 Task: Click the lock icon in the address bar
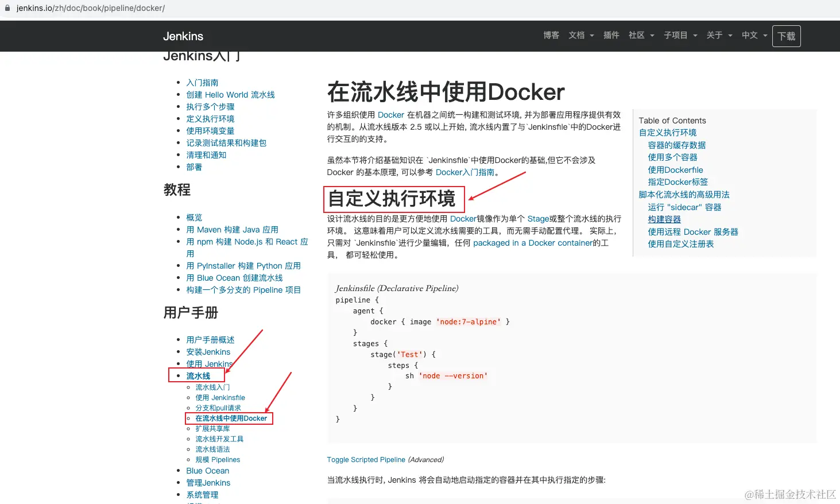pos(7,8)
